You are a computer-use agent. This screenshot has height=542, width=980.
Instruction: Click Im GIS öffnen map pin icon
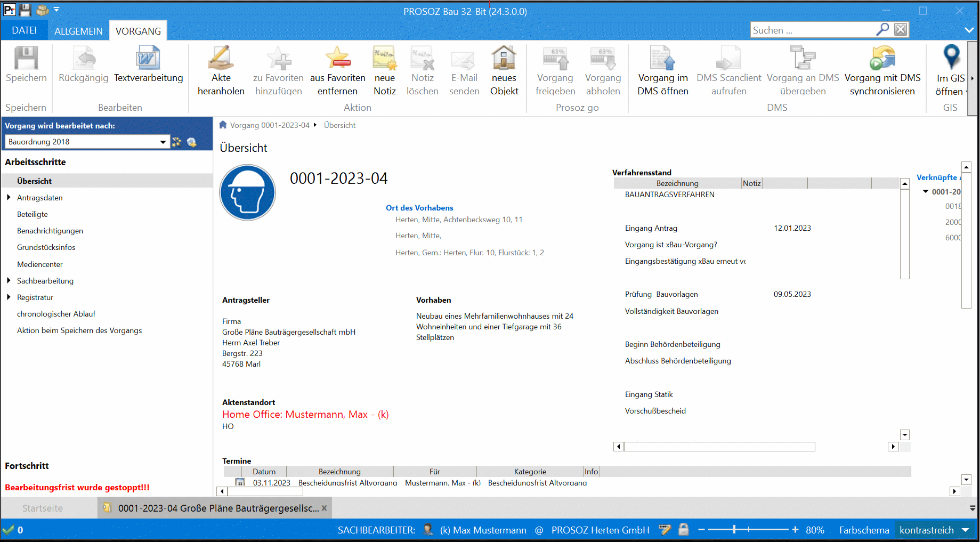[951, 58]
